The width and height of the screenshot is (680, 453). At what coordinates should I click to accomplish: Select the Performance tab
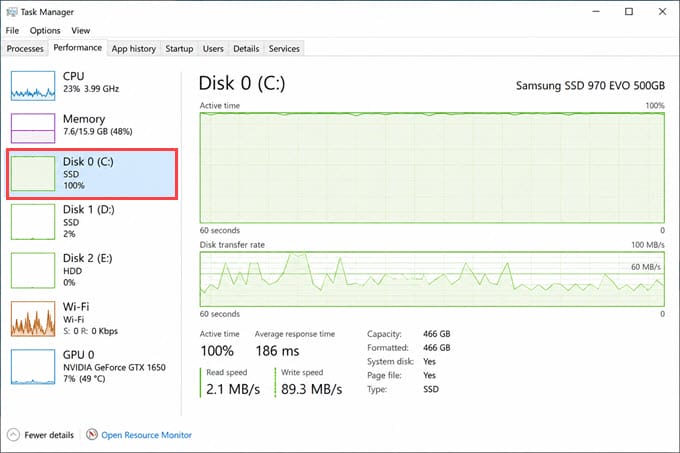pyautogui.click(x=78, y=48)
